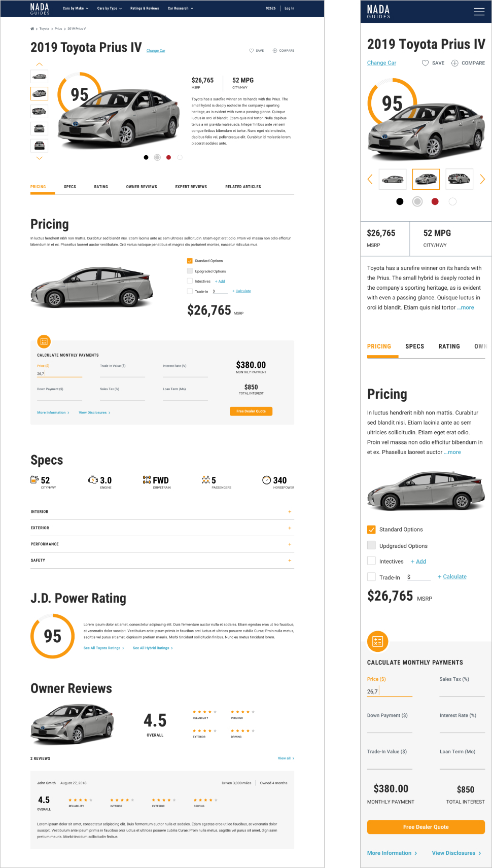Click the heart Save icon on desktop

click(x=251, y=51)
